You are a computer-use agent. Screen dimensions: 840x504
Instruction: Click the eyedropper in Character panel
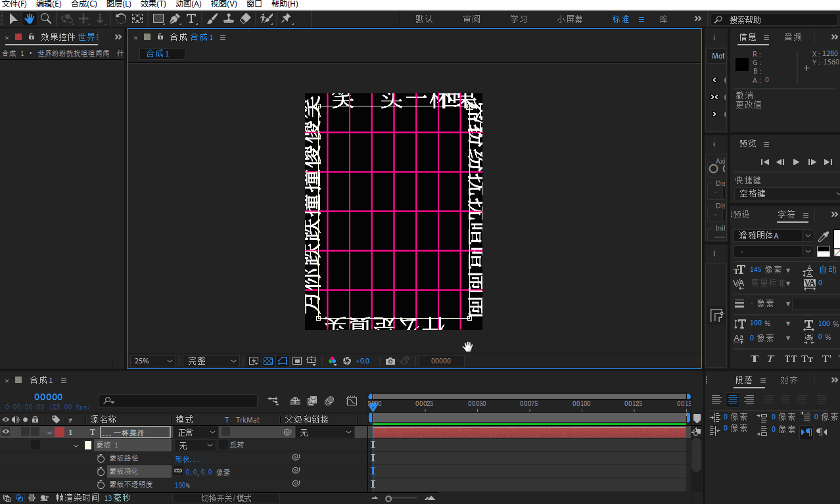(x=823, y=236)
